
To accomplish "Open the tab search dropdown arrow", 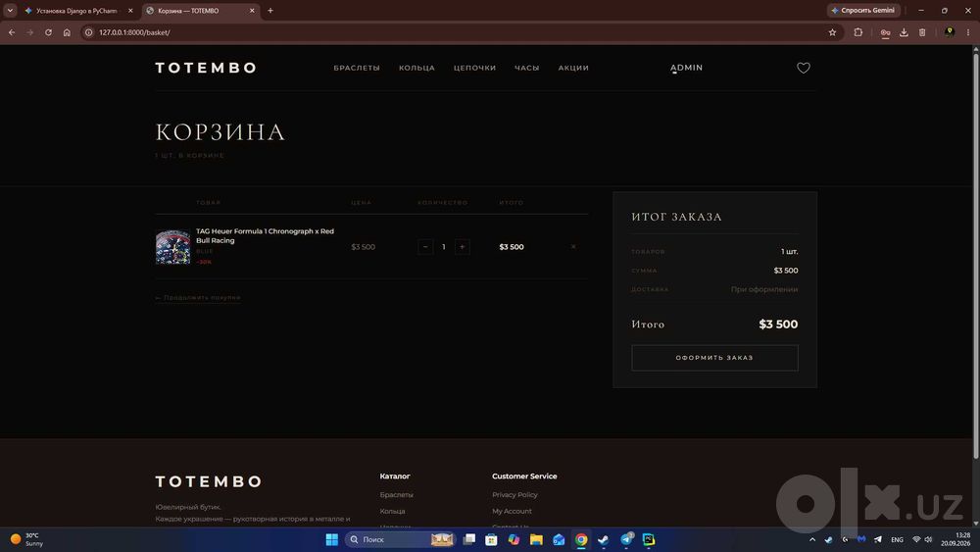I will click(10, 11).
